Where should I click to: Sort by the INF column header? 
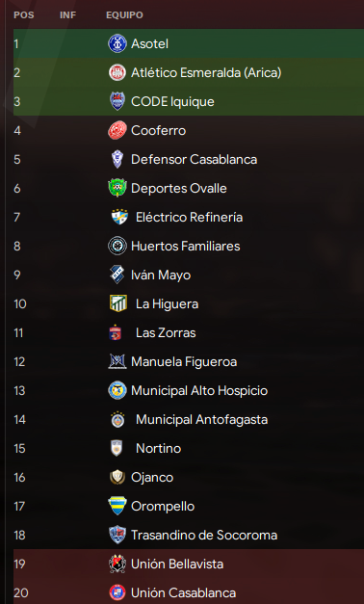pos(67,15)
